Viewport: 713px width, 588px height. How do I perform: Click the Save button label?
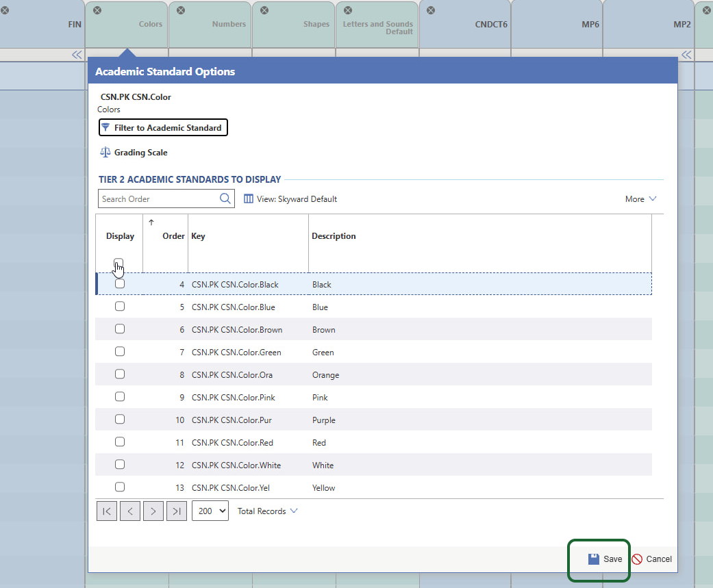tap(612, 559)
